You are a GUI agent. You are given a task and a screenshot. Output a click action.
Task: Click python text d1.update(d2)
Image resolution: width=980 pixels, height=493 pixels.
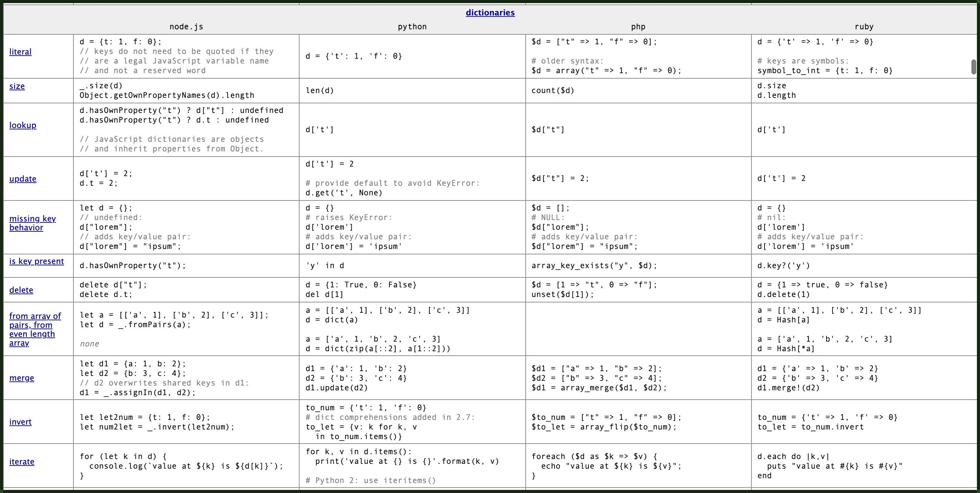point(337,388)
